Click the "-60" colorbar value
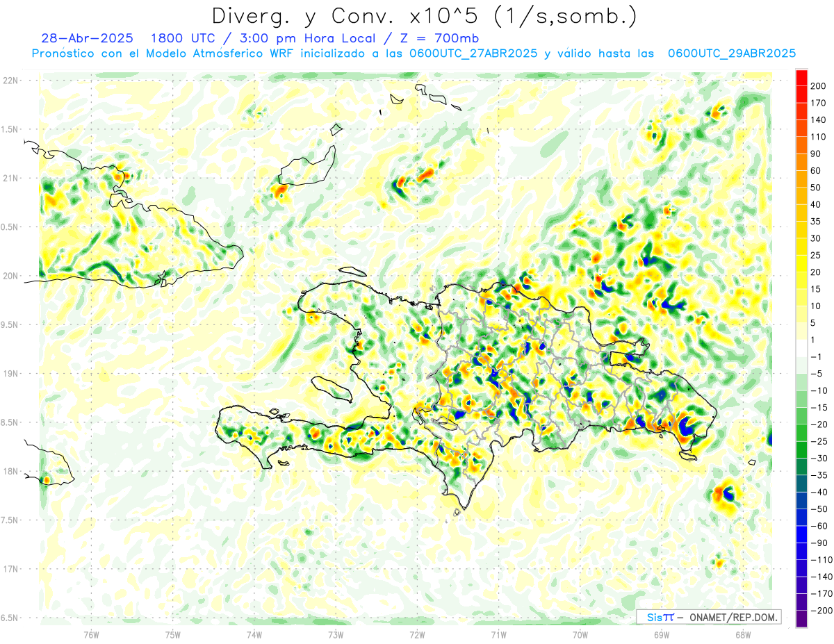Screen dimensions: 834x644 pyautogui.click(x=819, y=526)
